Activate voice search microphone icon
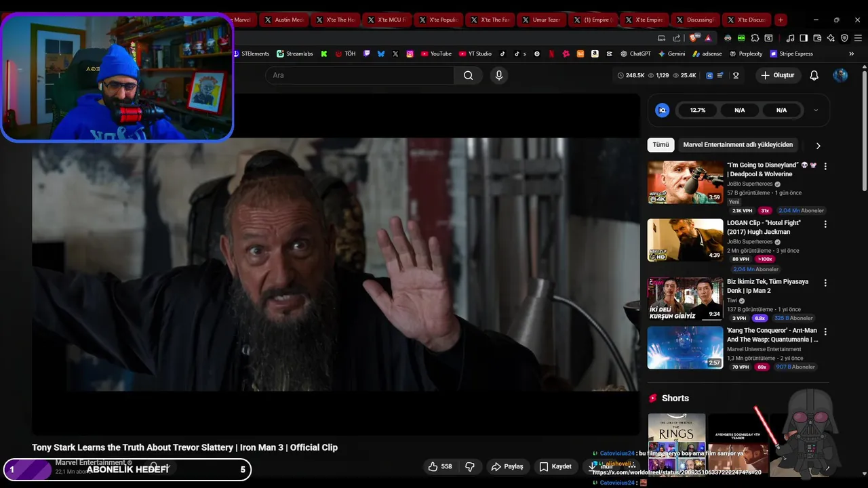 pyautogui.click(x=499, y=75)
